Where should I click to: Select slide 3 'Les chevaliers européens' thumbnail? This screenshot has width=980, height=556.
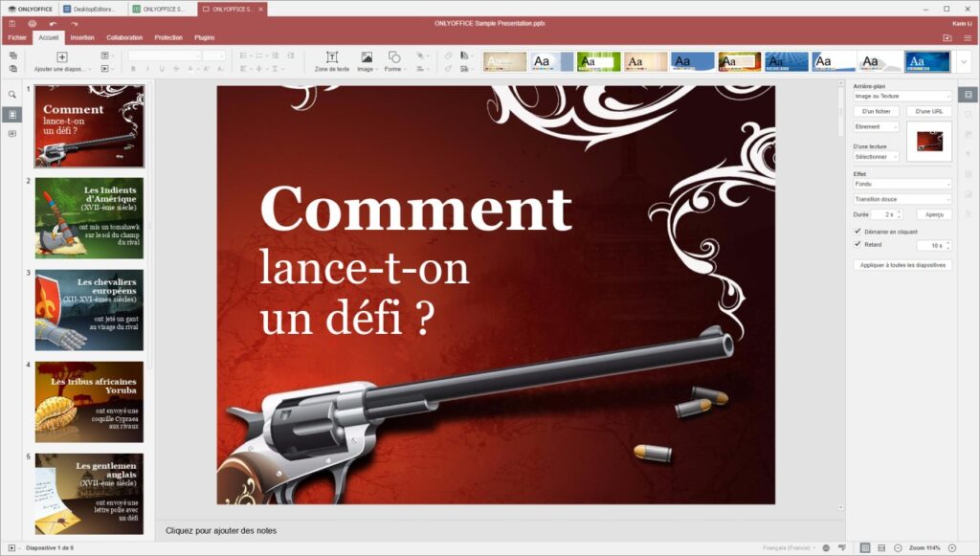pyautogui.click(x=89, y=310)
